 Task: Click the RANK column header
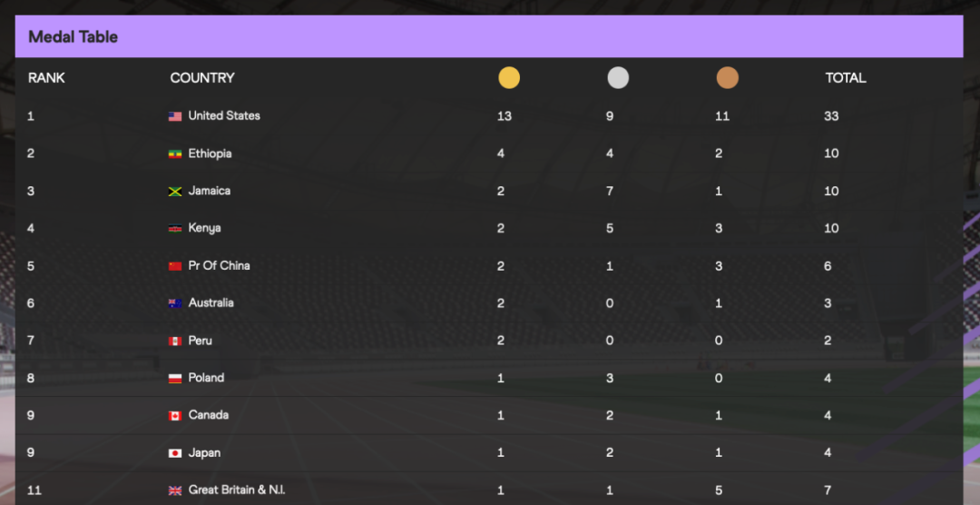pyautogui.click(x=46, y=78)
